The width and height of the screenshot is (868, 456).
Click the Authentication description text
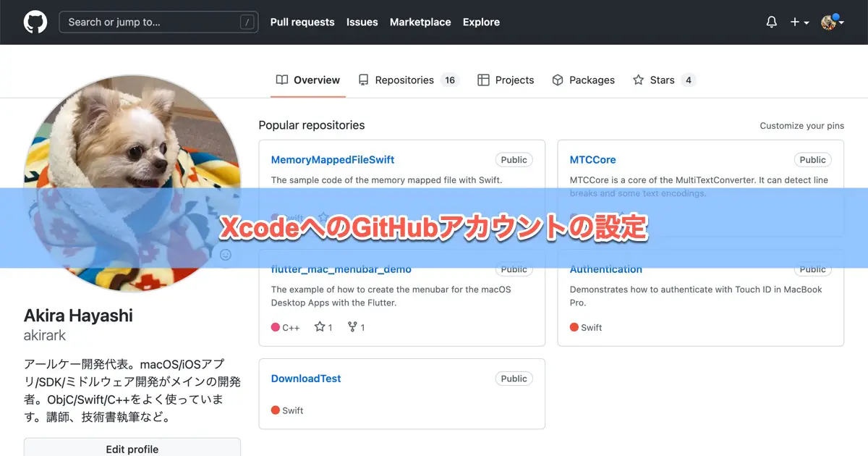pyautogui.click(x=696, y=296)
